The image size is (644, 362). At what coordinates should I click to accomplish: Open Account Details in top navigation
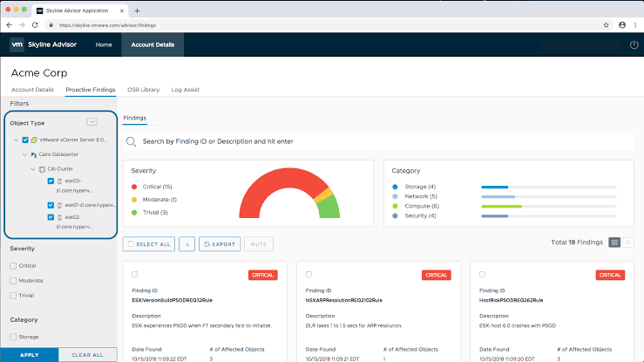[x=153, y=44]
